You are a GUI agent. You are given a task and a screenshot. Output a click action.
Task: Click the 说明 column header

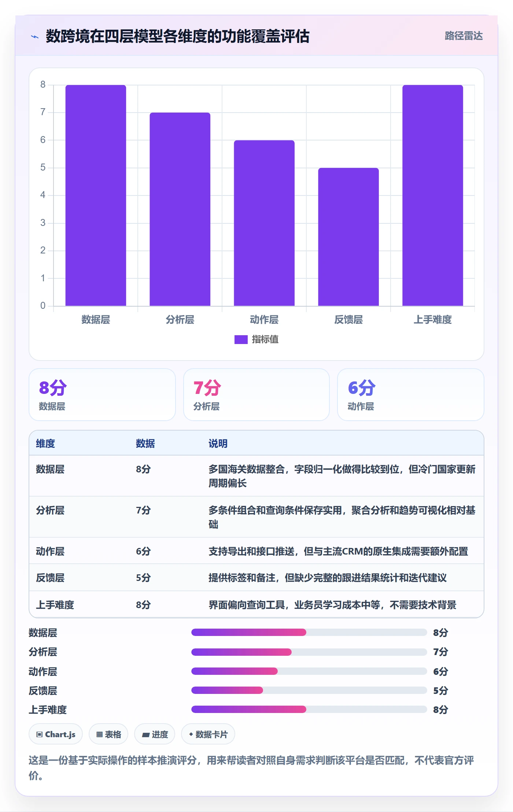pyautogui.click(x=218, y=444)
